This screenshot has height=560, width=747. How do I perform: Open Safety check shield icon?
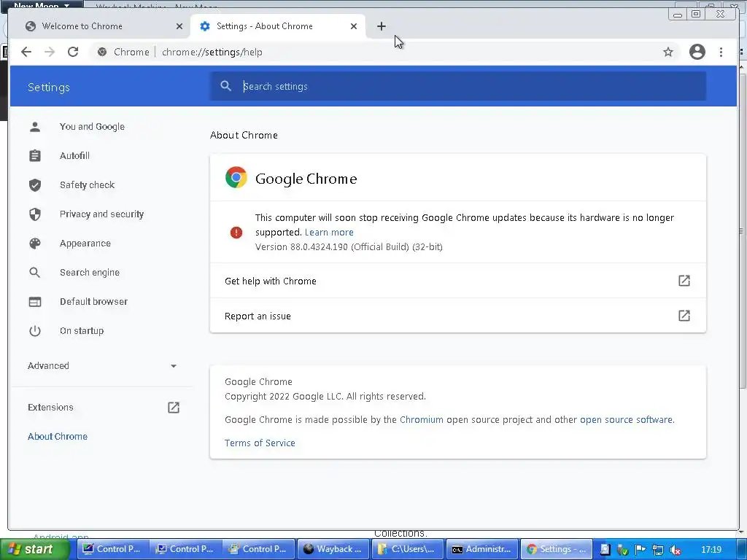tap(35, 184)
